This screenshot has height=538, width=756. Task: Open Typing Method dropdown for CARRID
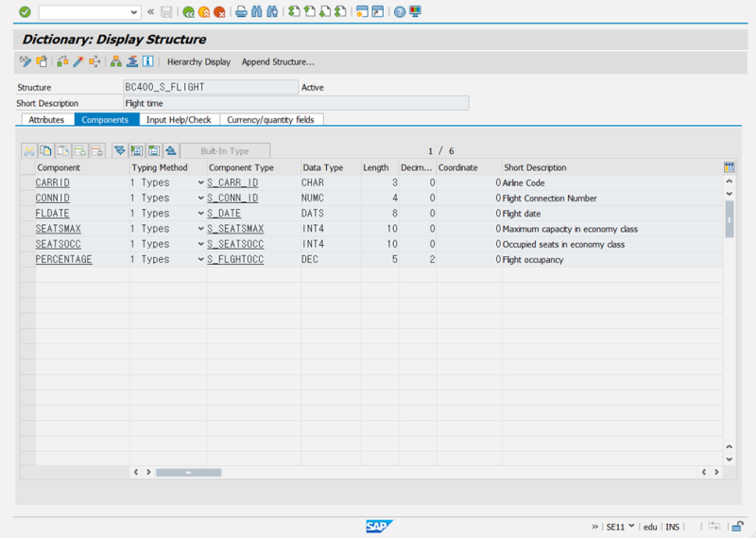click(x=201, y=182)
